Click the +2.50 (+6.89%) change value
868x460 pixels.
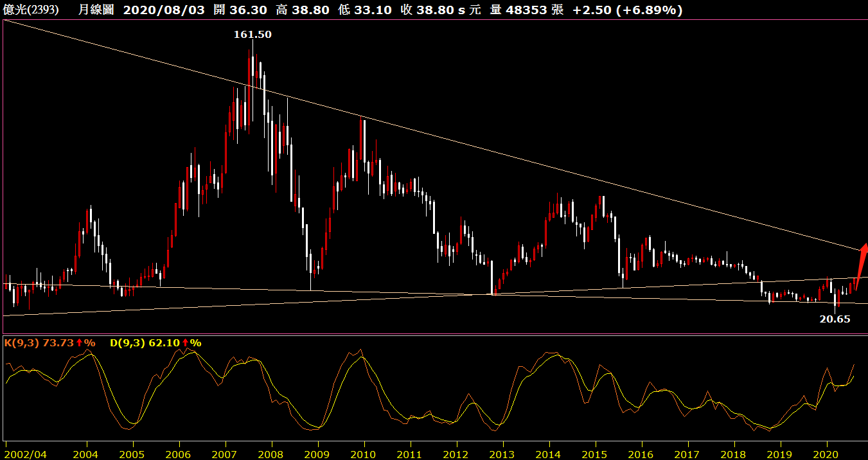pyautogui.click(x=627, y=10)
